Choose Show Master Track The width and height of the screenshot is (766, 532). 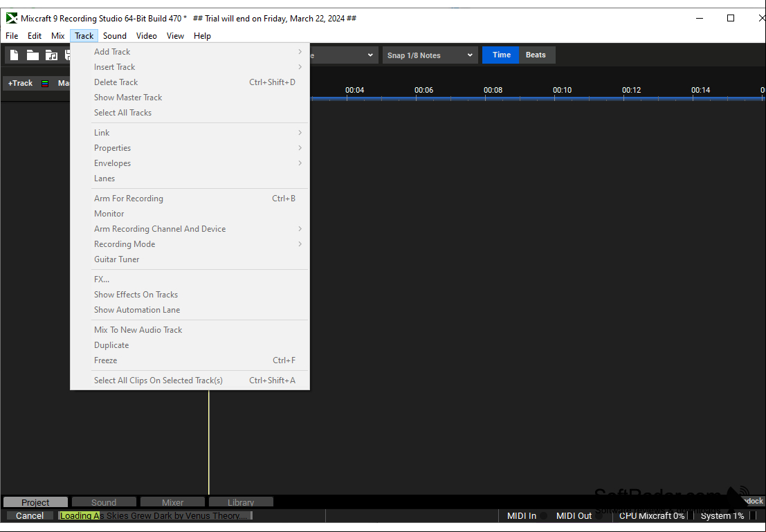[x=190, y=98]
